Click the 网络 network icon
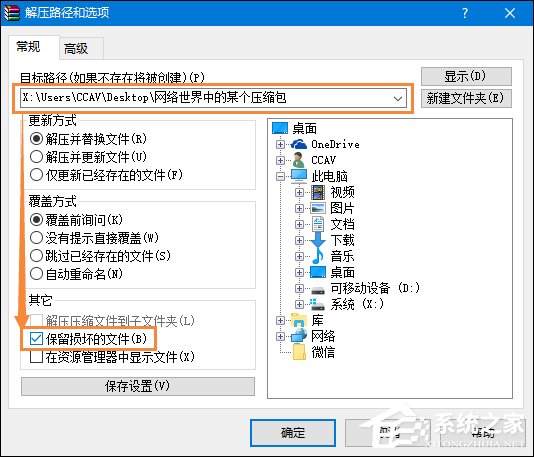Viewport: 534px width, 457px height. [x=299, y=336]
